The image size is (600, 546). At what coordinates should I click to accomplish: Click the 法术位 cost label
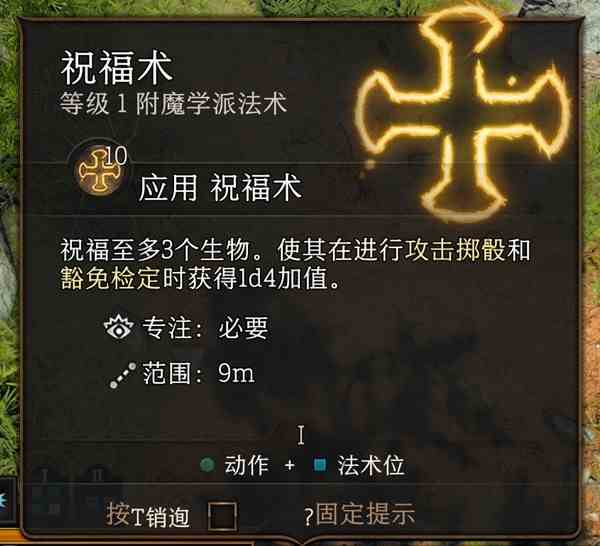click(371, 466)
